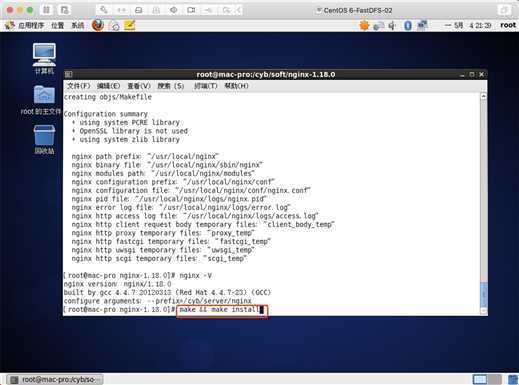Click the network connection tray icon
This screenshot has height=385, width=519.
(378, 26)
